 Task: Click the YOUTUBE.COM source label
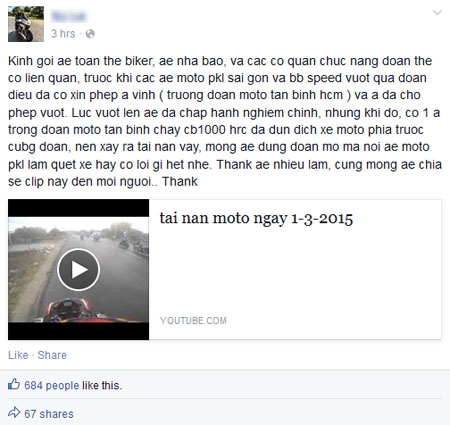pyautogui.click(x=193, y=321)
